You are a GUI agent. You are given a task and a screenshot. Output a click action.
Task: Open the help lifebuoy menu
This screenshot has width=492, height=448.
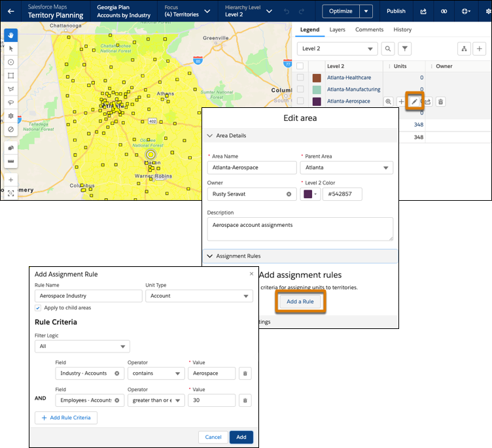(466, 11)
